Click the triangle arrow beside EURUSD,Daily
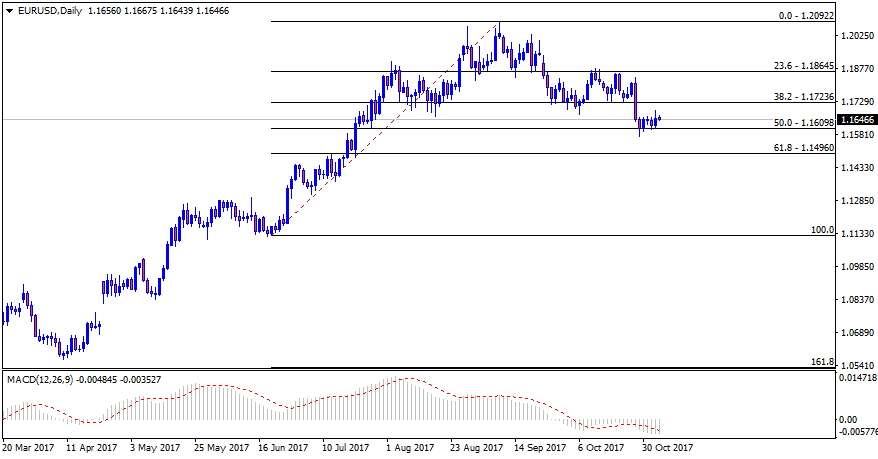878x459 pixels. pyautogui.click(x=8, y=11)
